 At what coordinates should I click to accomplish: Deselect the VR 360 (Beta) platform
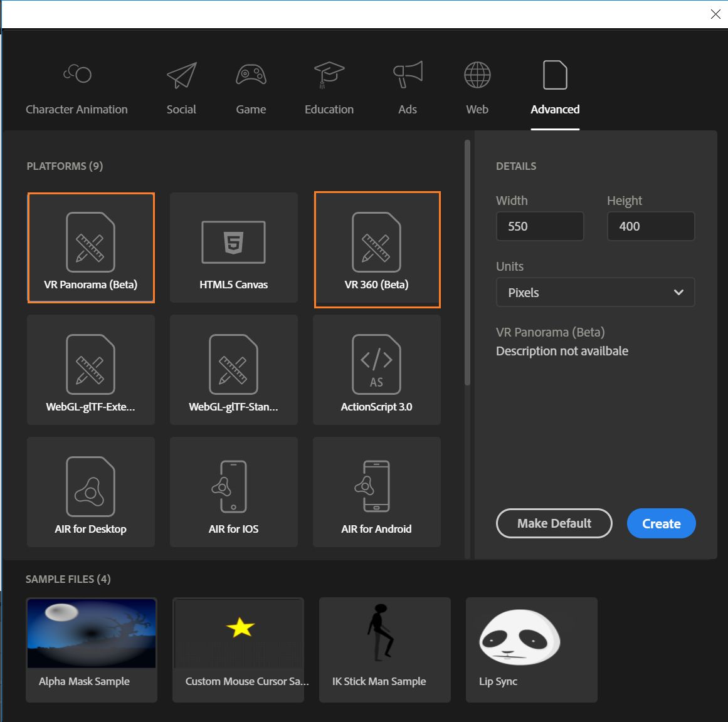click(x=376, y=249)
